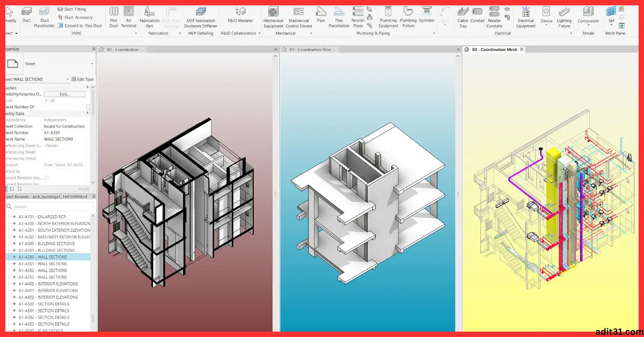
Task: Open the Sheet type selector dropdown
Action: coord(92,64)
